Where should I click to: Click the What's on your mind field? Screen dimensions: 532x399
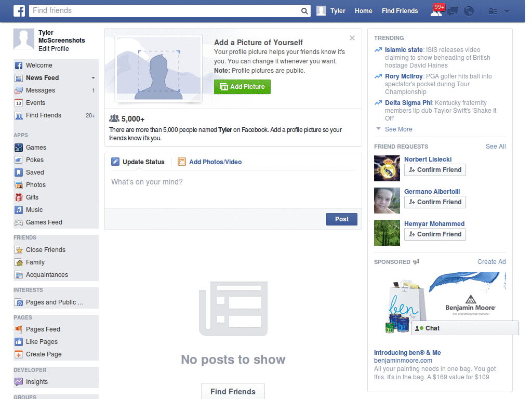pos(233,189)
